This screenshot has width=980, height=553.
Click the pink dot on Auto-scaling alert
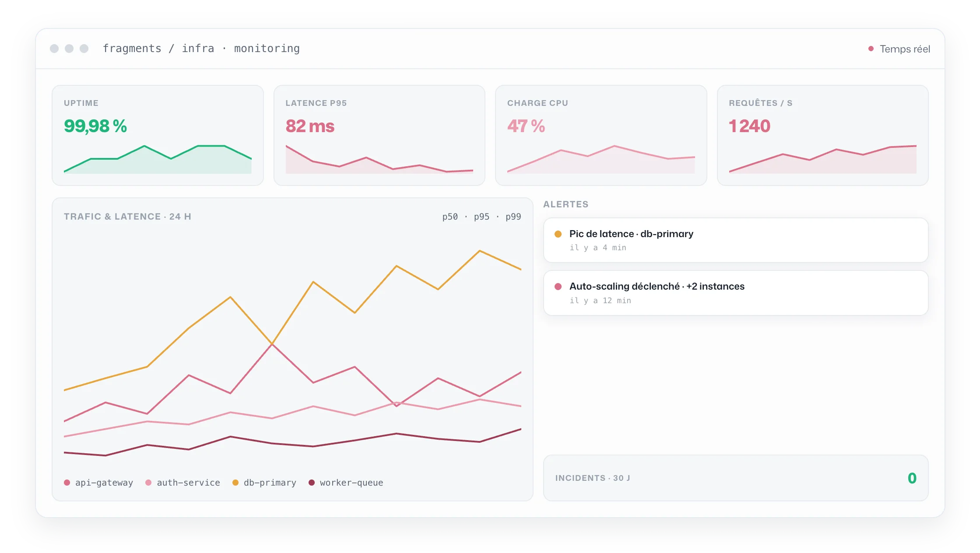[x=558, y=287]
